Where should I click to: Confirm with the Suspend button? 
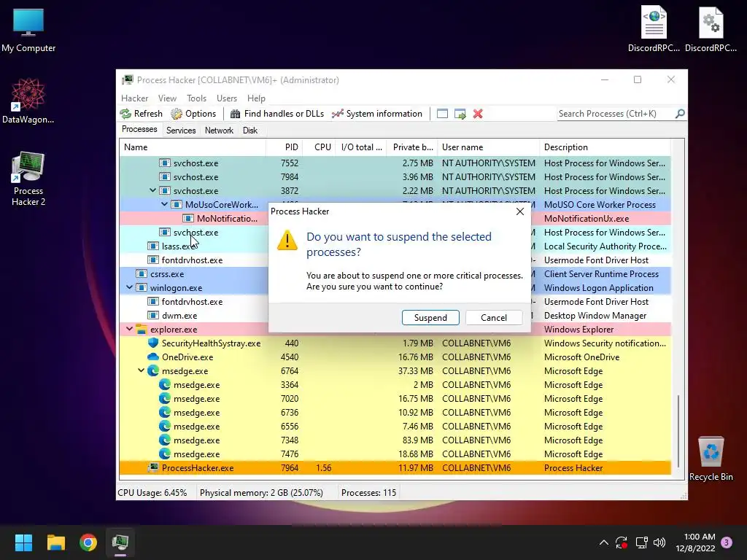[430, 318]
